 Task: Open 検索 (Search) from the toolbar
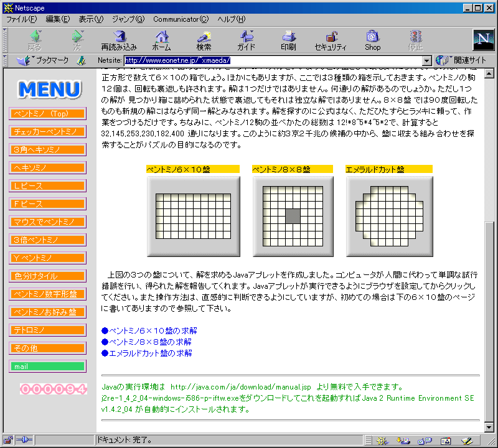(204, 40)
